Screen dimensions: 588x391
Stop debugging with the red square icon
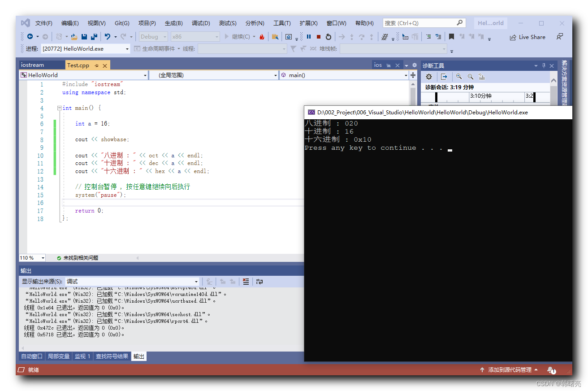click(x=319, y=37)
